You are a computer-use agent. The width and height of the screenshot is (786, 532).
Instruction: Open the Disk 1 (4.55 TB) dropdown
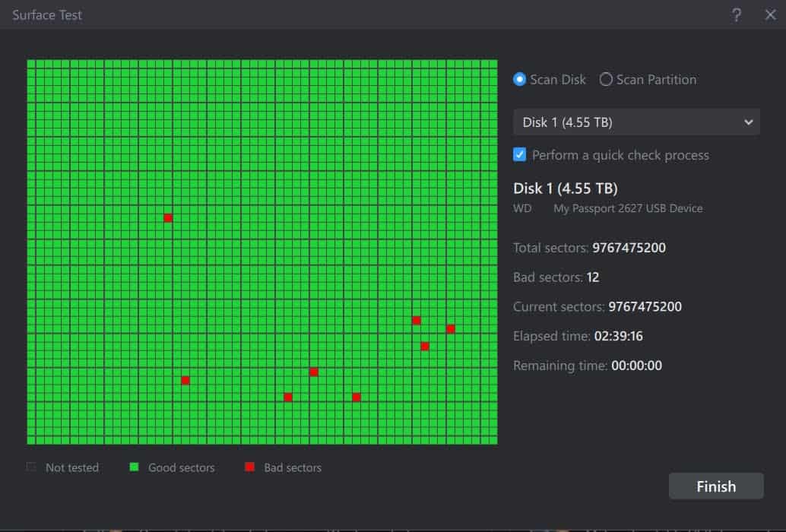tap(636, 122)
